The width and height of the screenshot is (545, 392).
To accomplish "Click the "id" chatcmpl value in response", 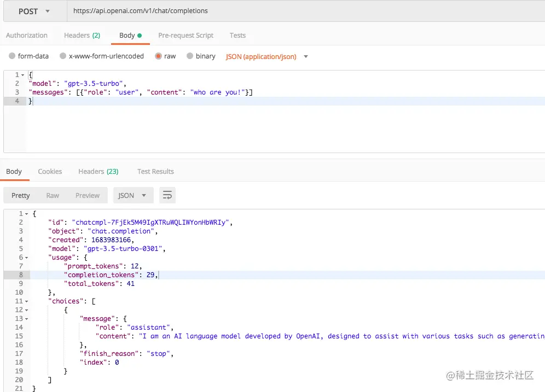I will coord(150,223).
